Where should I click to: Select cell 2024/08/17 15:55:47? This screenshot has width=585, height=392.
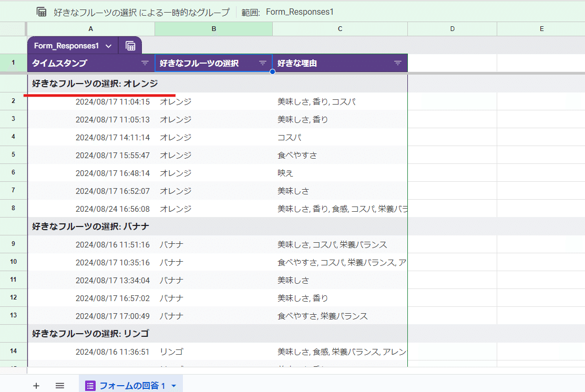point(91,155)
